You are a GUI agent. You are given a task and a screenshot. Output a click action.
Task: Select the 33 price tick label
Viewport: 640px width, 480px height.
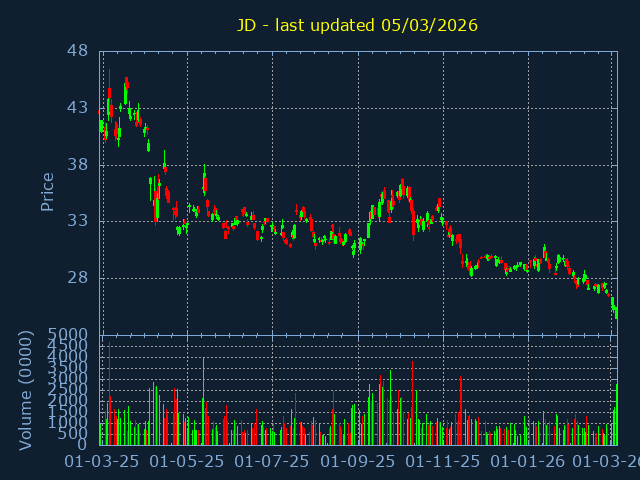coord(79,221)
